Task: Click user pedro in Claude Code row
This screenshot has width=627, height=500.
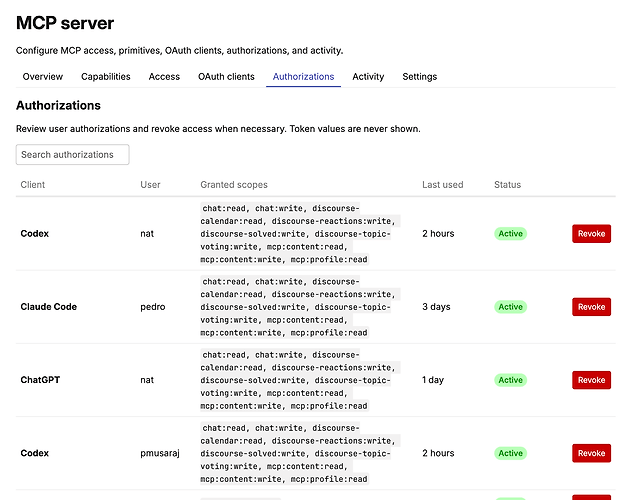Action: point(152,307)
